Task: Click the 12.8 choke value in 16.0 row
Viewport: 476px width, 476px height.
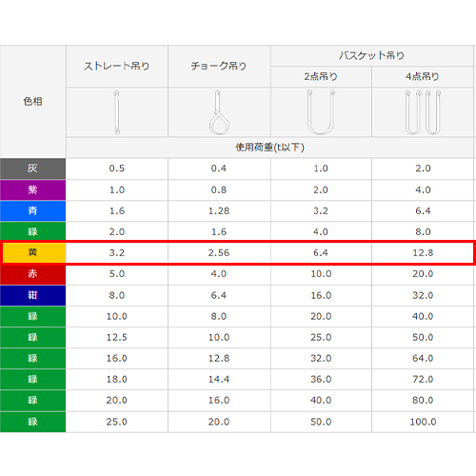Action: tap(219, 358)
